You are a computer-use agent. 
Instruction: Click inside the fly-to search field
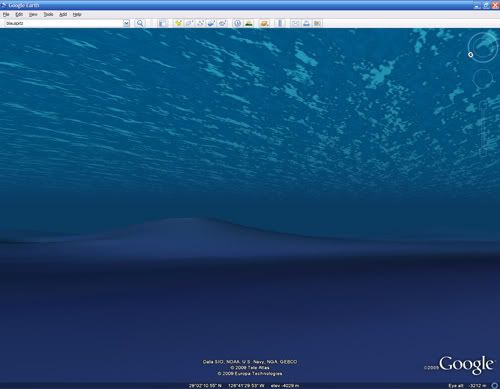(x=63, y=23)
